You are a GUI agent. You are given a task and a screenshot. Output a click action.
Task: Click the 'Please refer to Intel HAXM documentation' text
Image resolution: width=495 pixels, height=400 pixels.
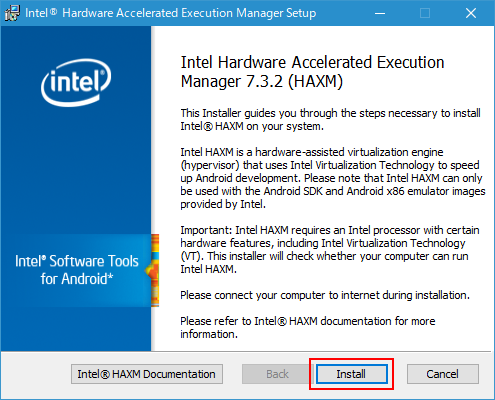pyautogui.click(x=308, y=327)
